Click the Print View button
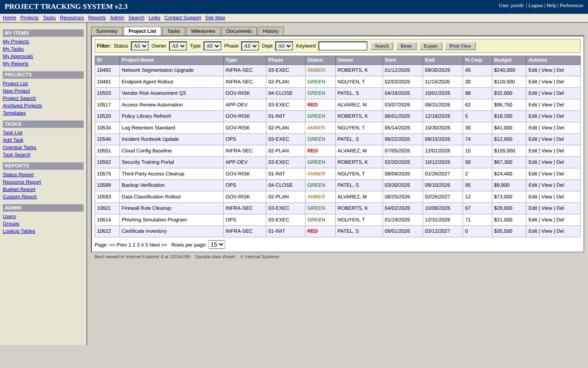This screenshot has height=368, width=588. pyautogui.click(x=460, y=46)
